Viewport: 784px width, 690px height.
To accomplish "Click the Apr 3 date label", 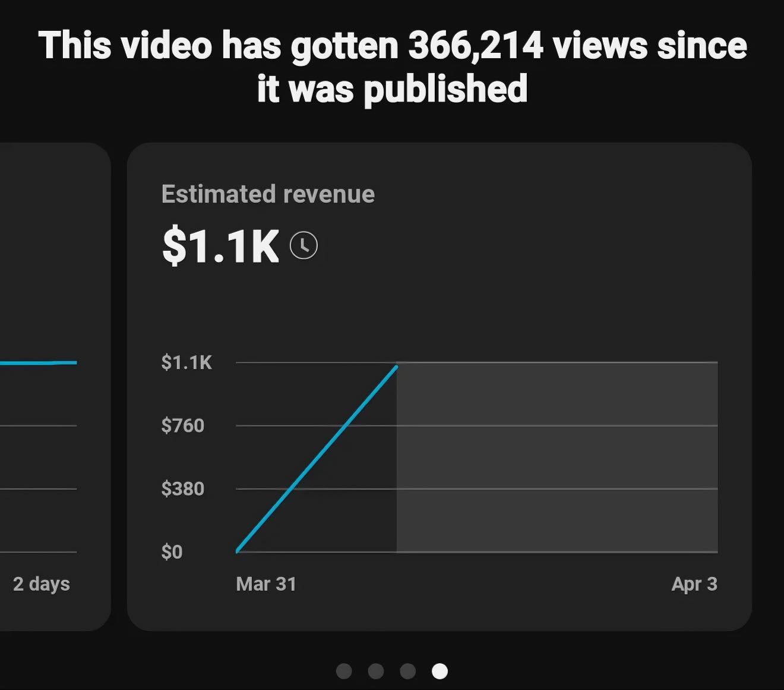I will pos(694,584).
